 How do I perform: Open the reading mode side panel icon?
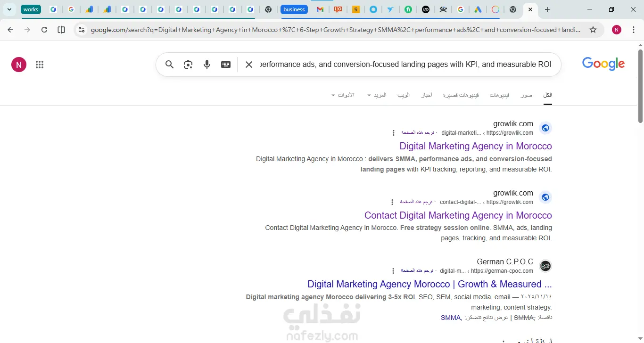[x=61, y=30]
